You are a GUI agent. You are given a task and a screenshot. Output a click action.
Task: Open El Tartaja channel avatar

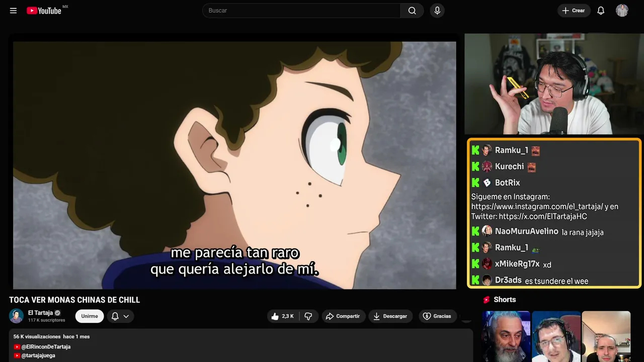pyautogui.click(x=17, y=316)
